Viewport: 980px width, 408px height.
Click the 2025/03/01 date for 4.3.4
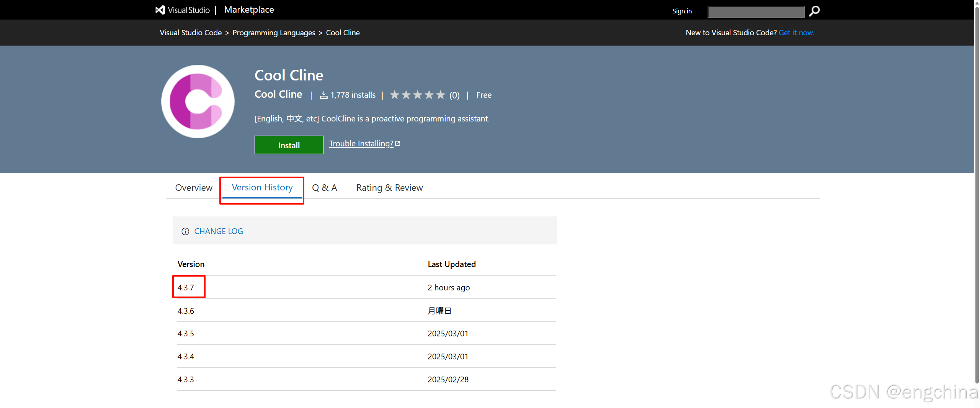tap(448, 357)
